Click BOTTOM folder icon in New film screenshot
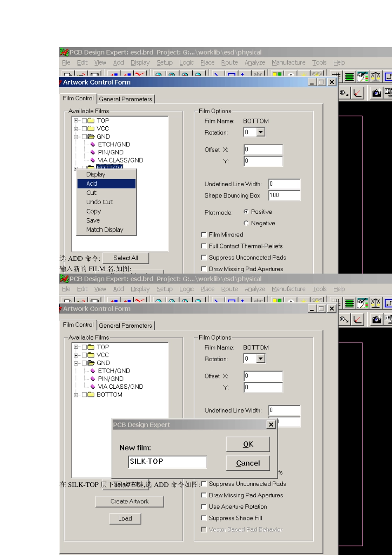Viewport: 392px width, 555px height. pos(91,394)
